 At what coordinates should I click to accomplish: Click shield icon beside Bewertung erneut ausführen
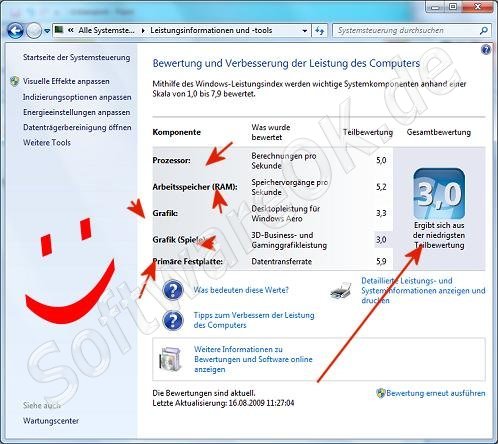381,393
